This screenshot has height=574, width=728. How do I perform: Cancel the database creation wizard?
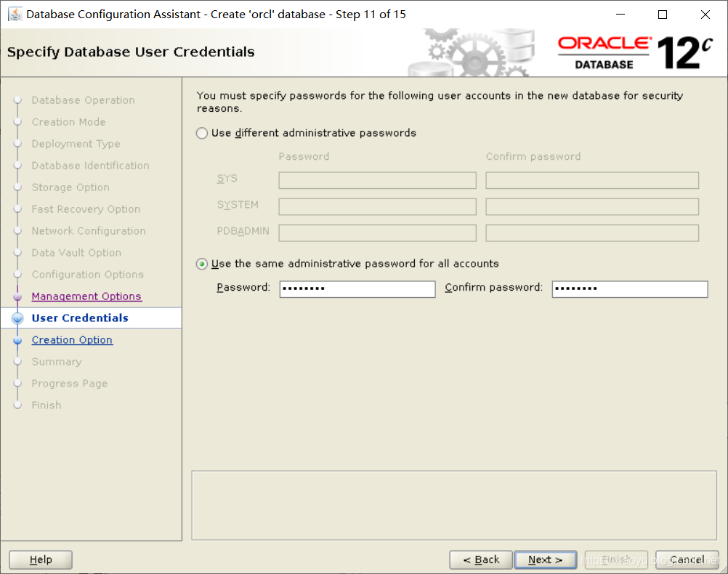pos(687,559)
